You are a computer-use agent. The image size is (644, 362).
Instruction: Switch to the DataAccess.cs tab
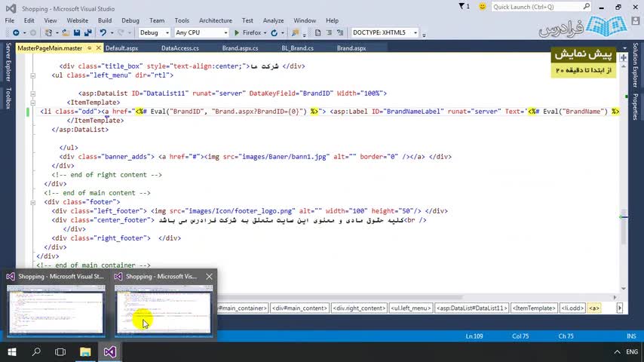coord(180,48)
